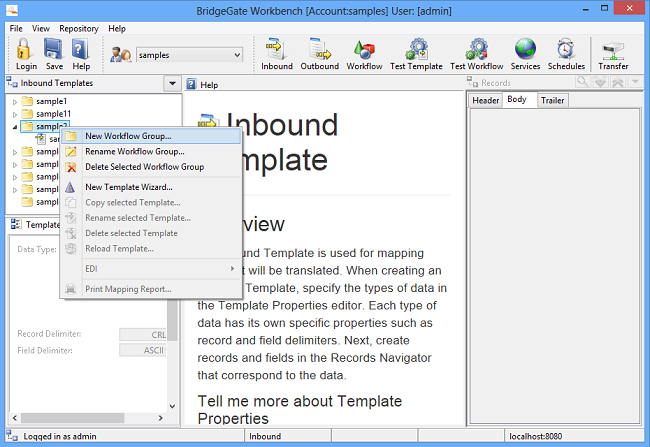
Task: Choose Delete selected Template entry
Action: pos(151,233)
